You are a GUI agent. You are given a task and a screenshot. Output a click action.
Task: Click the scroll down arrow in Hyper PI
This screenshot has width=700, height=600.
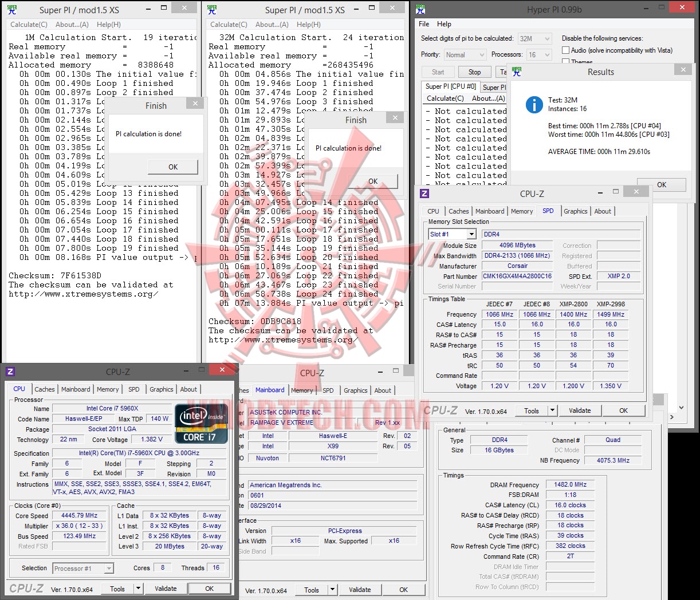[681, 408]
